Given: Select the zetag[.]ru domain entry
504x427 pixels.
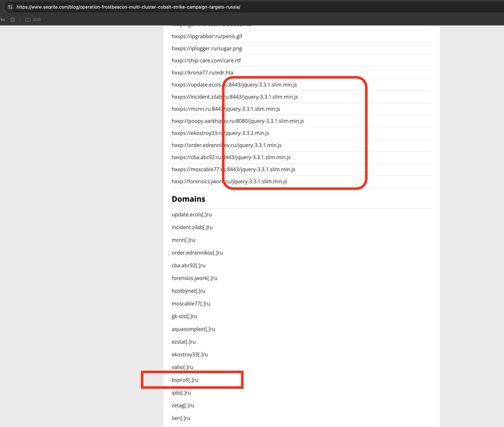Looking at the screenshot, I should point(183,406).
